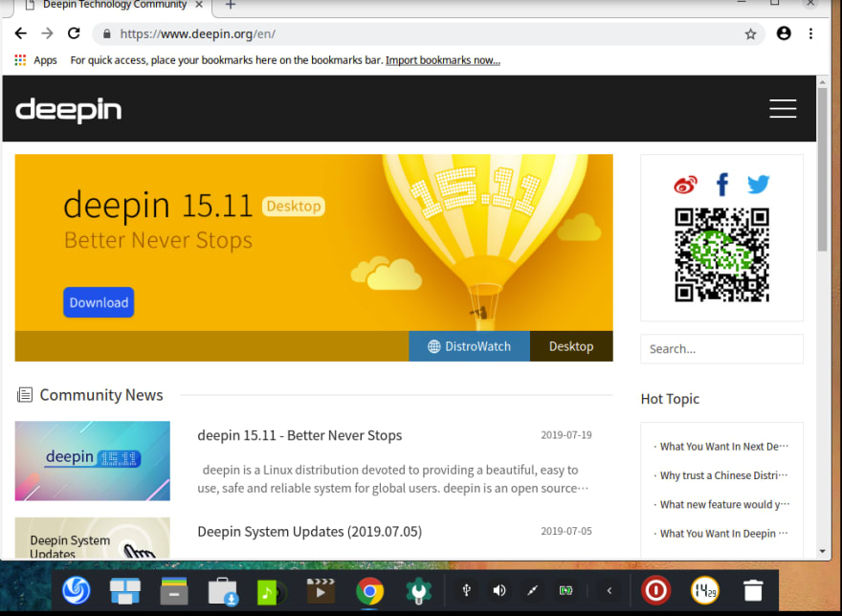Open Chrome's three-dot menu
This screenshot has height=616, width=842.
(x=810, y=33)
